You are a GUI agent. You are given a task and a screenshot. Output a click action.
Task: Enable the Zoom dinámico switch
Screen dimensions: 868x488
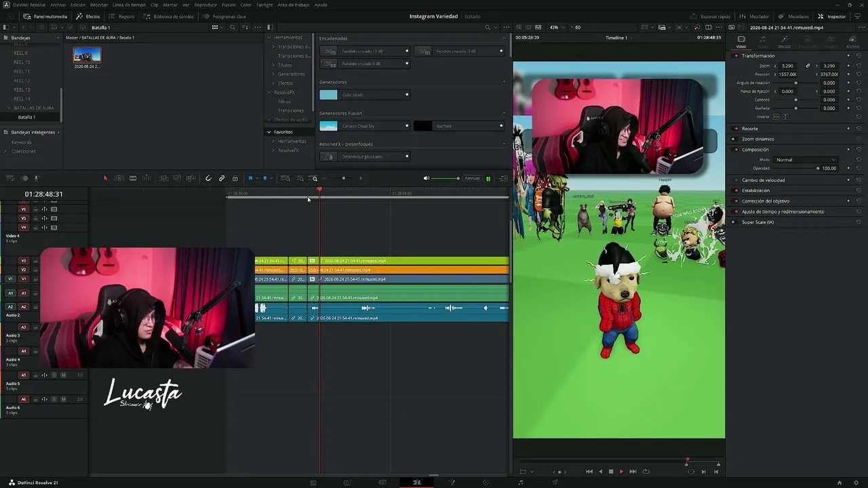coord(734,139)
